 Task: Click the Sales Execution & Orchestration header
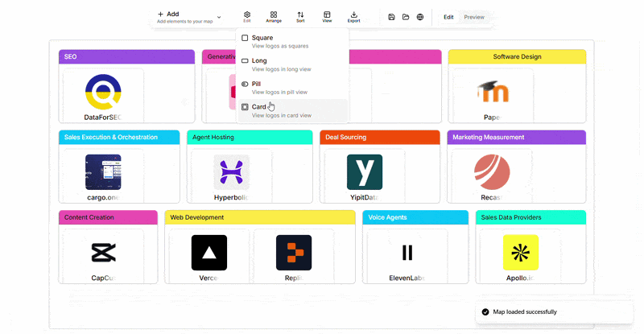[x=119, y=137]
